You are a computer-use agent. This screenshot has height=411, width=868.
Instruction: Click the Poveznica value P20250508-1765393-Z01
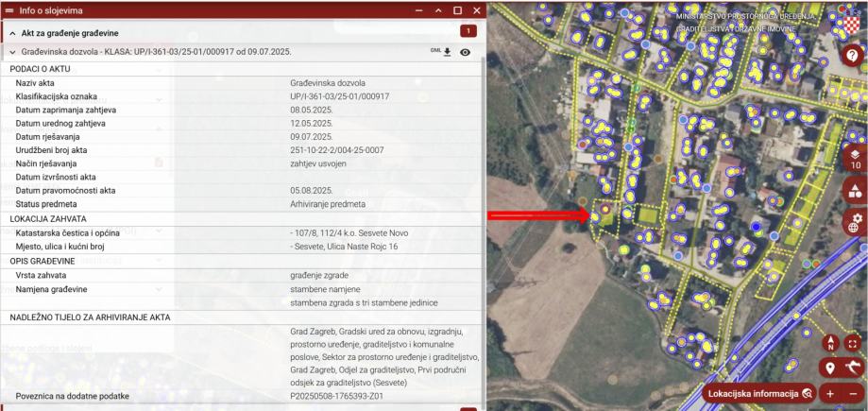(x=336, y=396)
